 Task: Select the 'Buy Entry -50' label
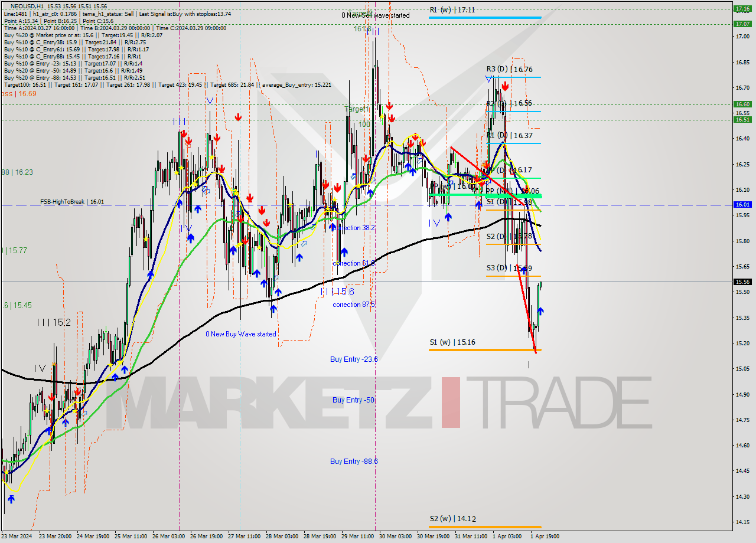(354, 400)
